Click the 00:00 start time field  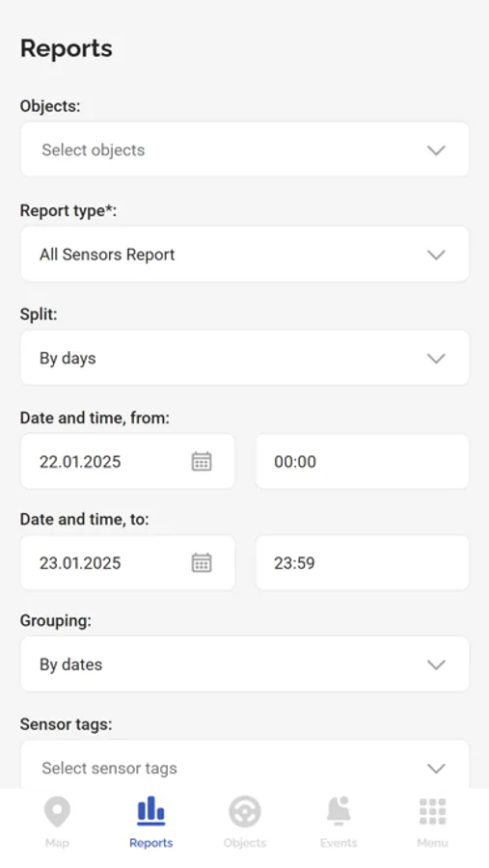[363, 461]
